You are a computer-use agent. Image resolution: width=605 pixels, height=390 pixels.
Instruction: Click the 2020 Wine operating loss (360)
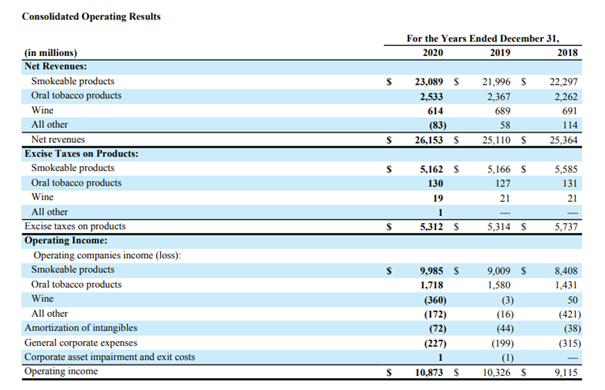tap(435, 300)
